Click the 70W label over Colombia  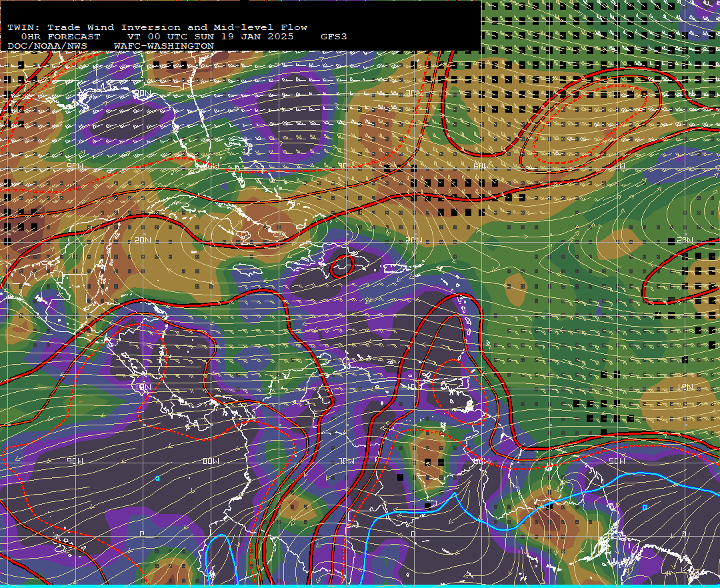click(346, 461)
